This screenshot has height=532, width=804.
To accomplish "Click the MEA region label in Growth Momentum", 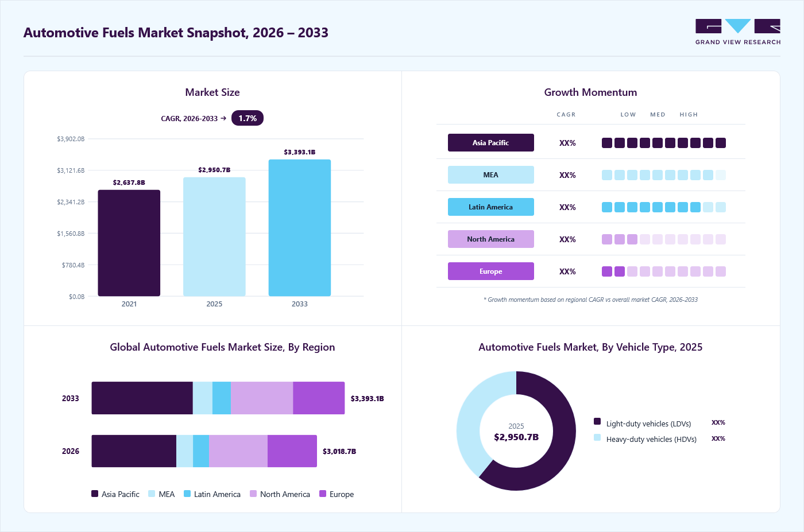I will coord(491,175).
